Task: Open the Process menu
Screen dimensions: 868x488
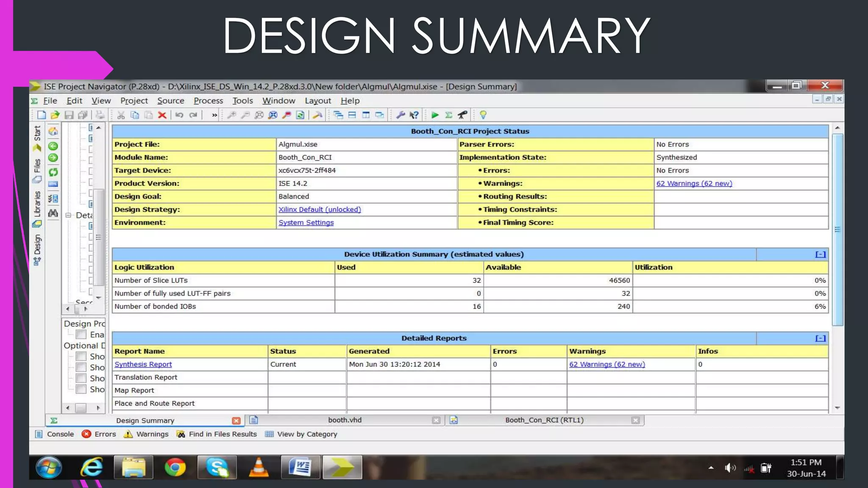Action: pos(208,101)
